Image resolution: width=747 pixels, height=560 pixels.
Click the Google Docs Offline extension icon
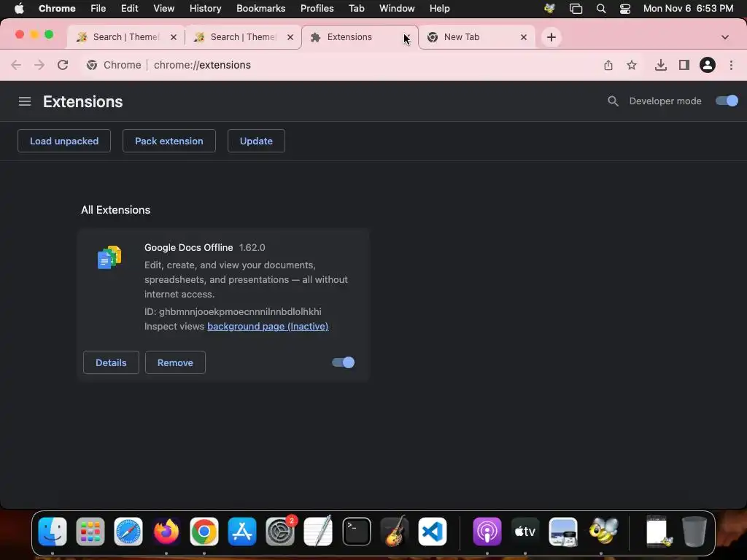coord(109,257)
